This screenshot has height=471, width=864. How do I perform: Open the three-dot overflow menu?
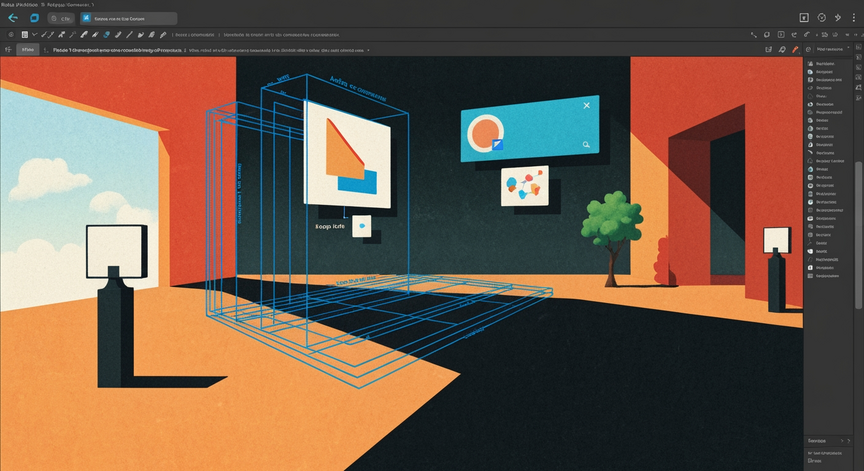[x=854, y=18]
